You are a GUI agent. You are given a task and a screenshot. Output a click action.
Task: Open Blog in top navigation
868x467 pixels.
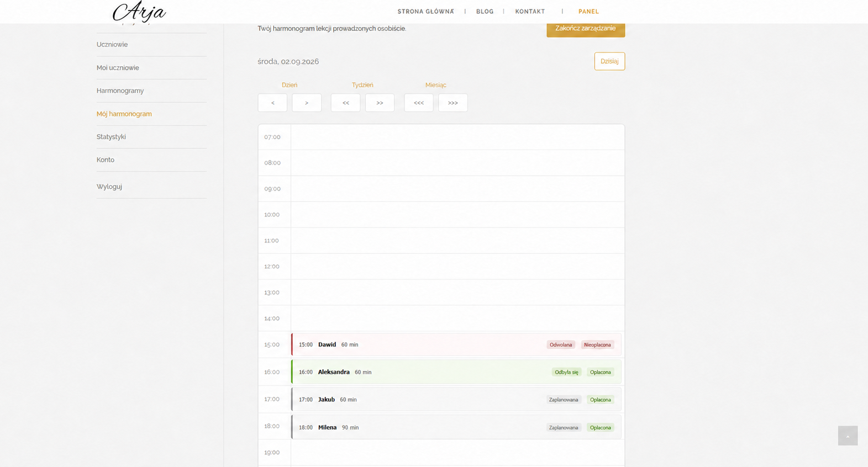(x=485, y=12)
